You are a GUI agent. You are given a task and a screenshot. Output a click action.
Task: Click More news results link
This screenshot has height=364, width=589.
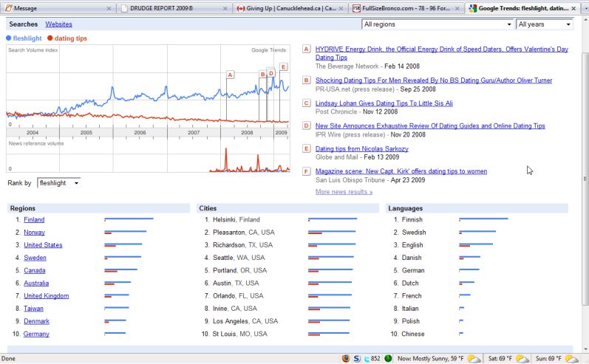pos(344,192)
